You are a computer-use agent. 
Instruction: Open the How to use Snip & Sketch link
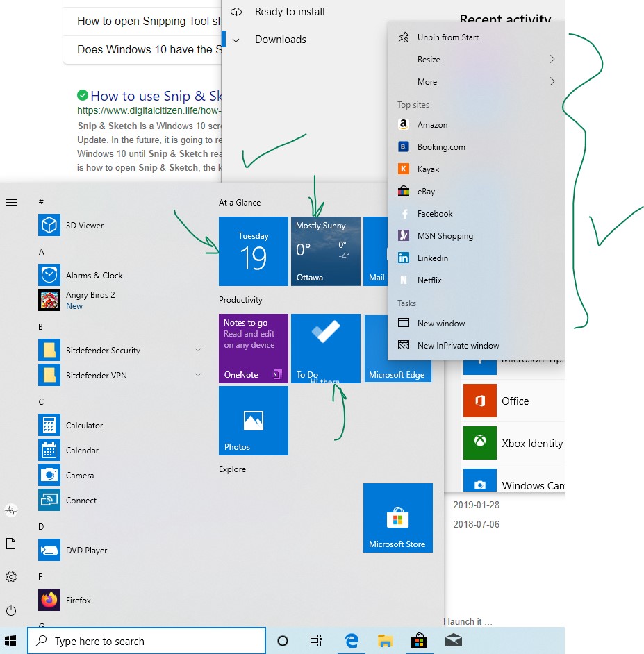[x=156, y=96]
